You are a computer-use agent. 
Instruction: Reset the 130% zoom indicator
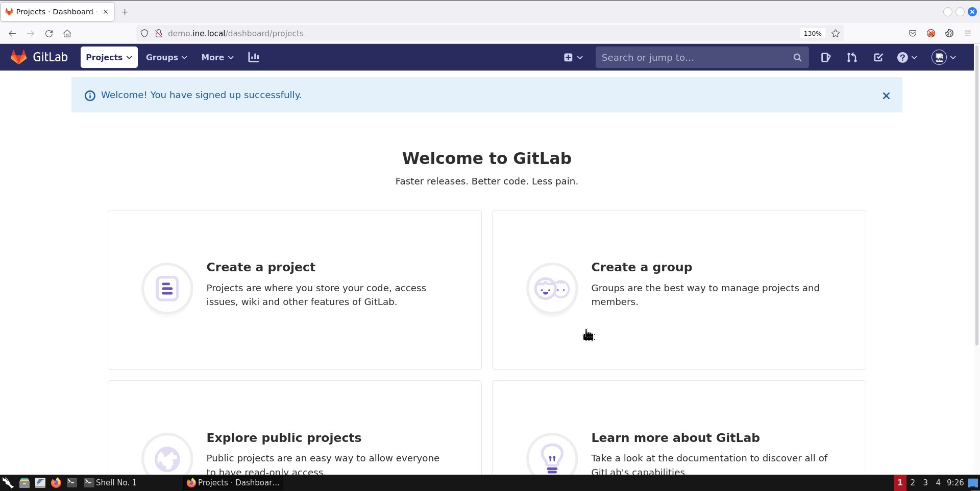[x=813, y=33]
